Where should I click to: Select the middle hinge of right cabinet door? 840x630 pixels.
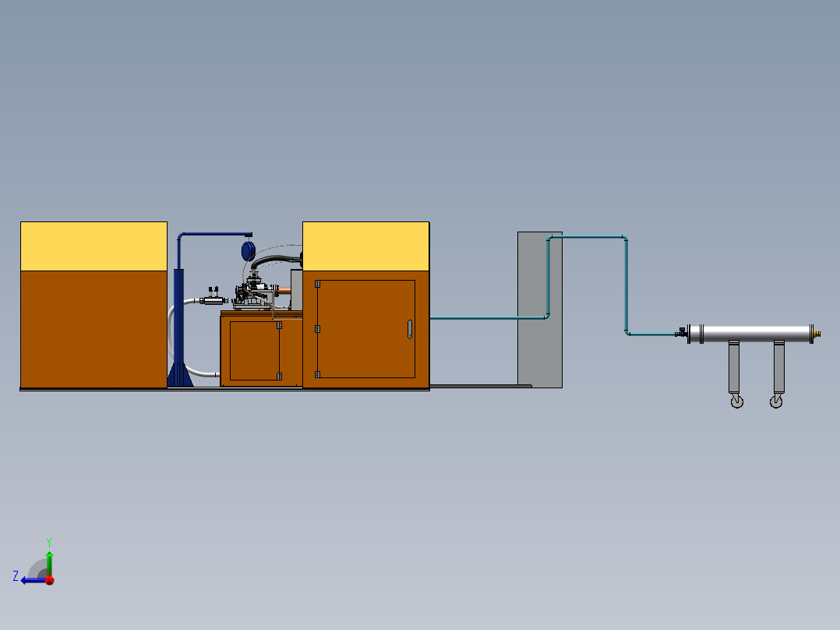pos(317,329)
